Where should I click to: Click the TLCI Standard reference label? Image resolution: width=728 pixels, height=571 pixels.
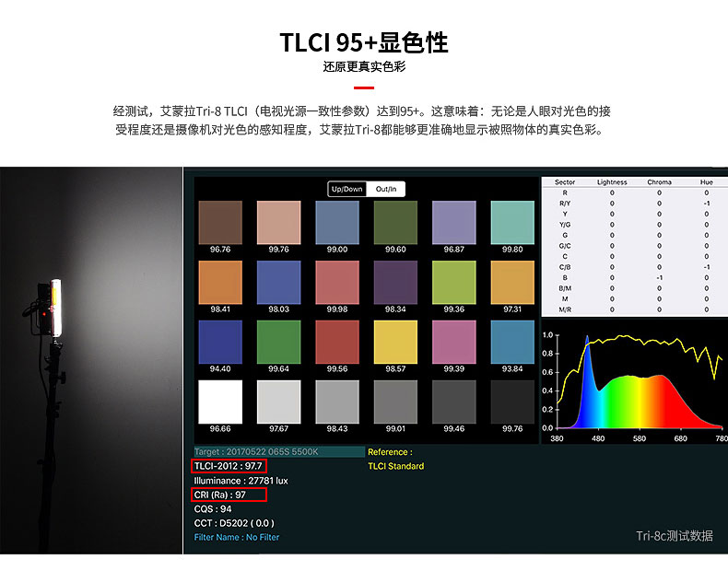[x=395, y=466]
